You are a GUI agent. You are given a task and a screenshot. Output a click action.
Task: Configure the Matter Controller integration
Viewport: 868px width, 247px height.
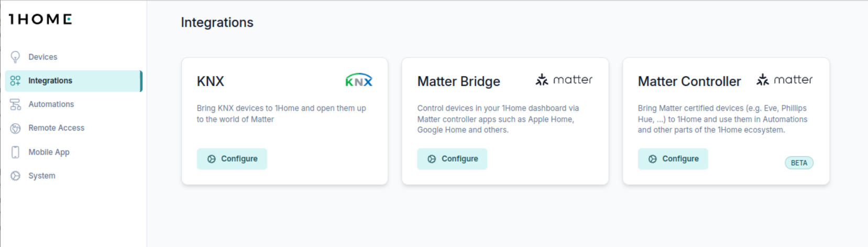pyautogui.click(x=673, y=159)
